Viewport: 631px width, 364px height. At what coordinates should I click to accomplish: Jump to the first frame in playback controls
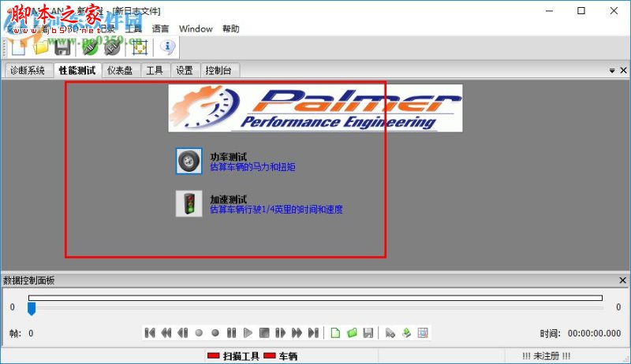(150, 332)
